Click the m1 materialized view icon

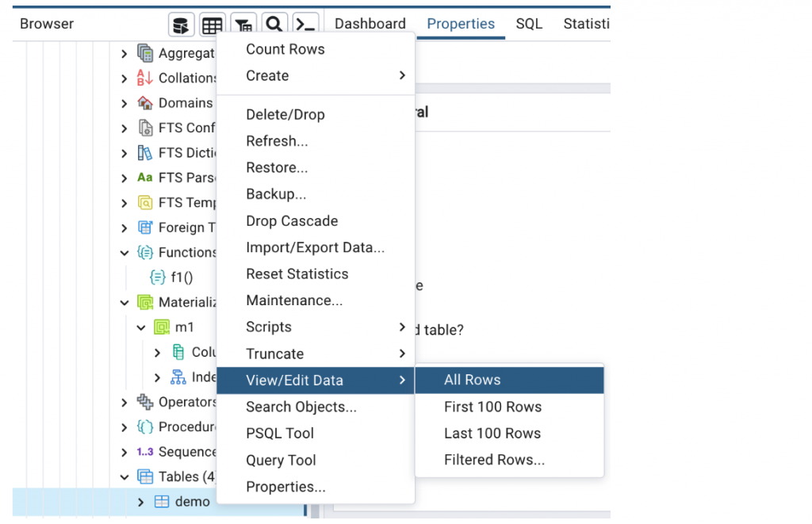tap(162, 327)
